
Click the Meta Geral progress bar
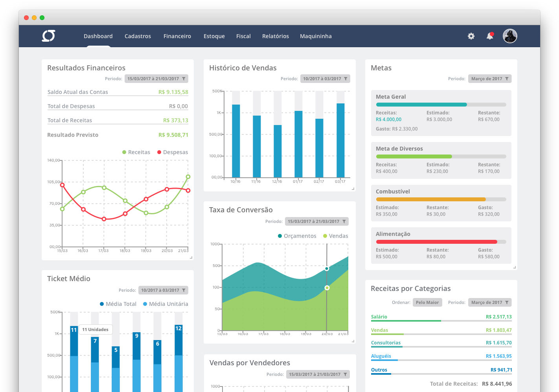point(441,105)
